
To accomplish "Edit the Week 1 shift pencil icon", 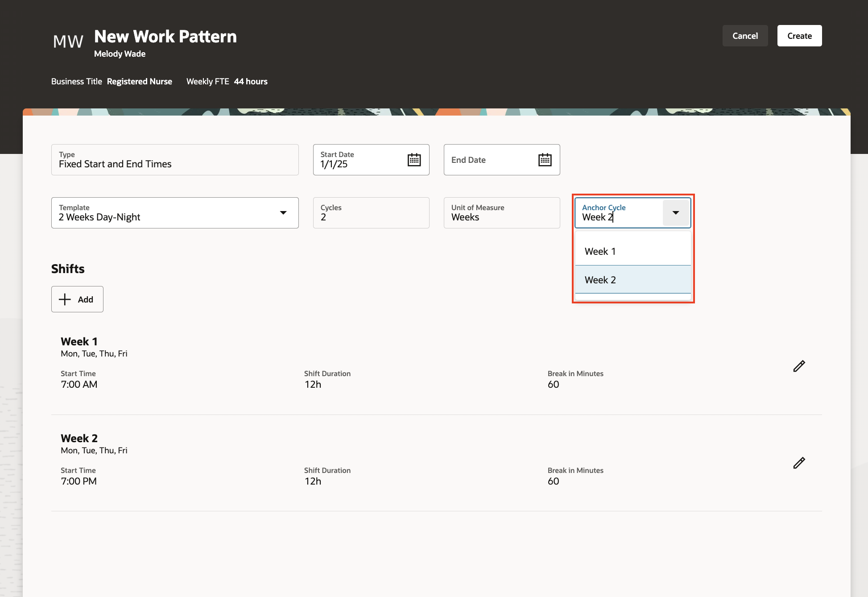I will (x=799, y=366).
